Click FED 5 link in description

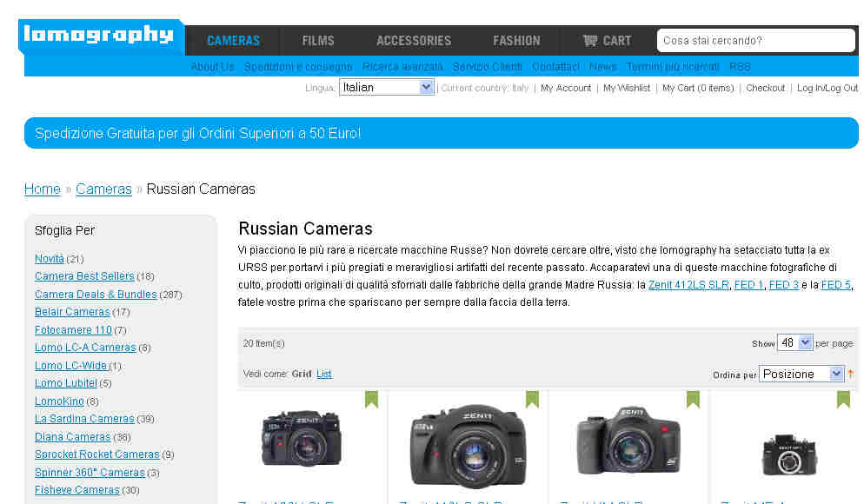[836, 285]
